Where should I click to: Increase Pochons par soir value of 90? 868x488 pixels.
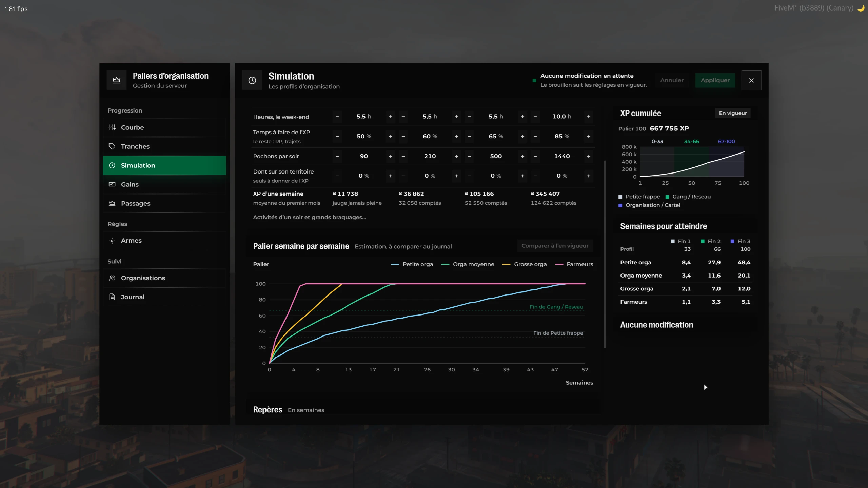click(x=391, y=156)
